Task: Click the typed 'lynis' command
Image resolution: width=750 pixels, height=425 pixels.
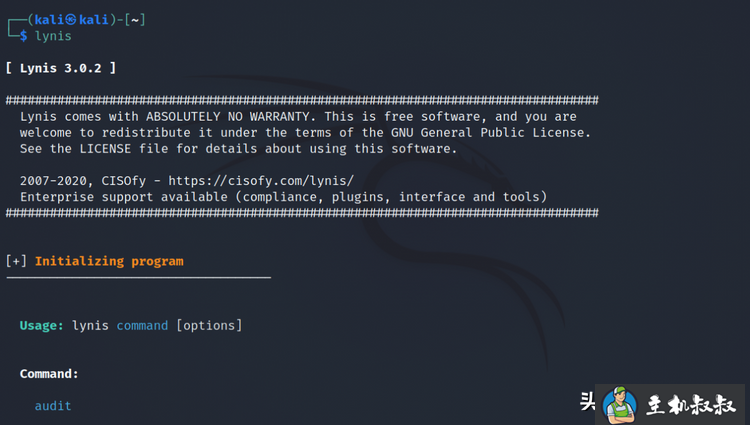Action: [x=53, y=36]
